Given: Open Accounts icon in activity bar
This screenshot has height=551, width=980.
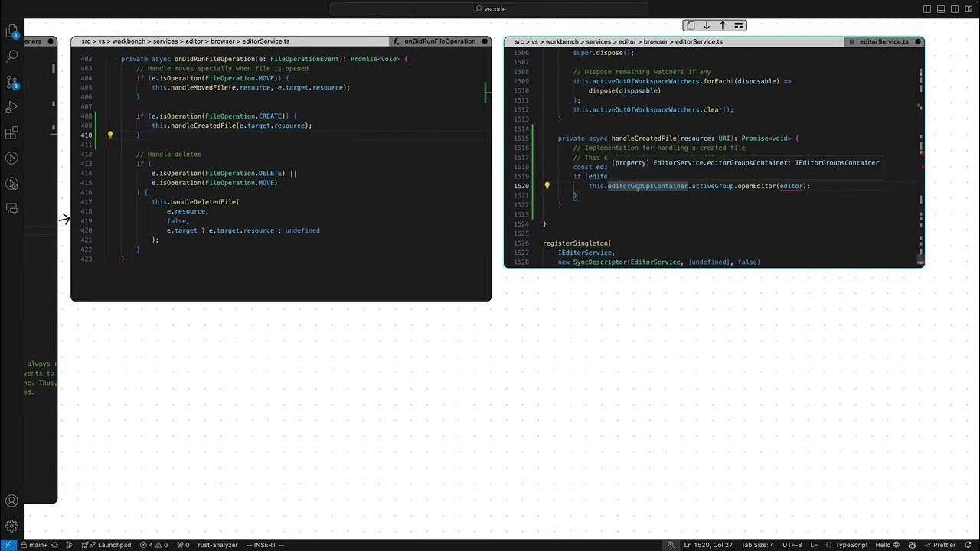Looking at the screenshot, I should (11, 501).
